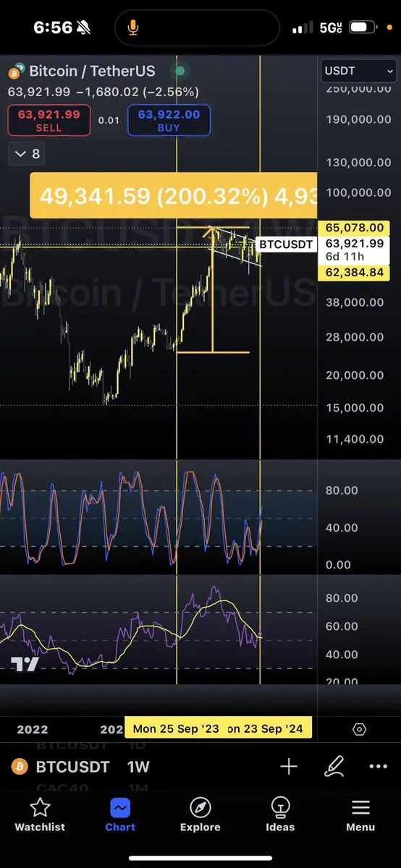
Task: Tap the Bitcoin logo beside the chart title
Action: (x=15, y=72)
